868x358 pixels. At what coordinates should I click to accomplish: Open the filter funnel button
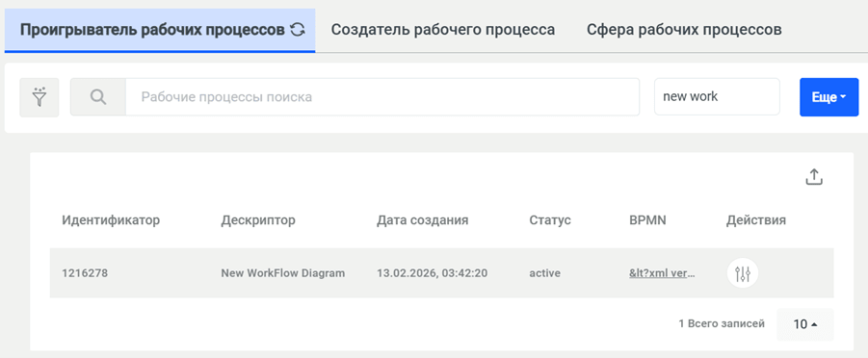(39, 97)
